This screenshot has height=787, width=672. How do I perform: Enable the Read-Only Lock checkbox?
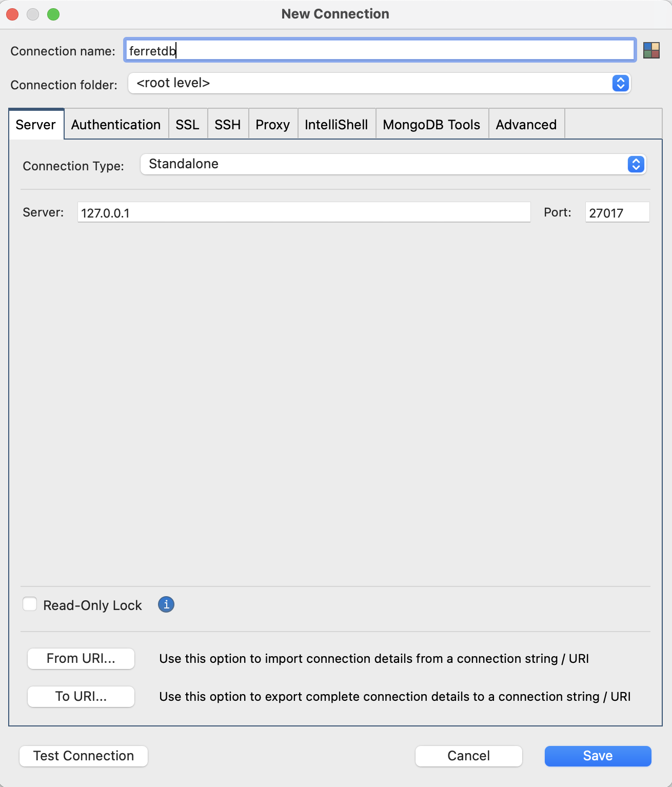coord(30,604)
